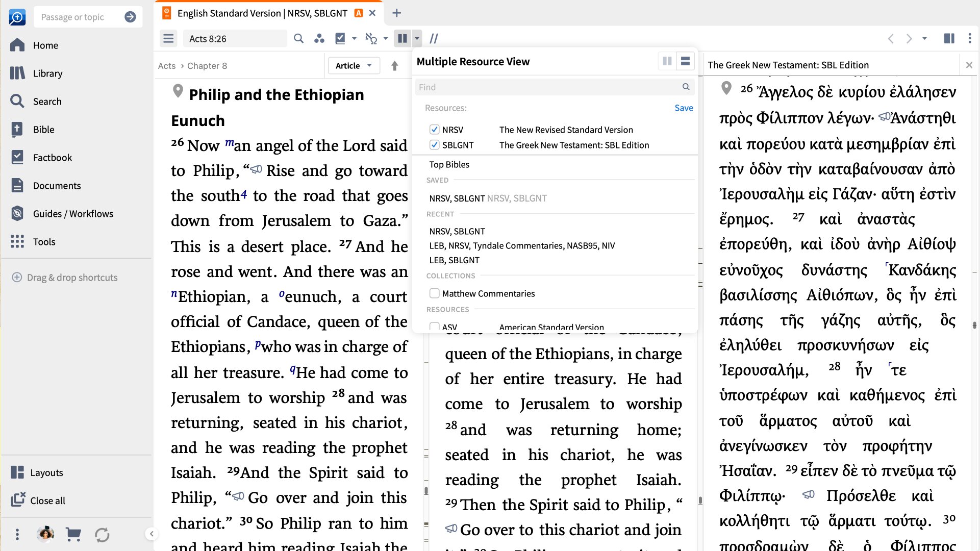Open the shopping cart icon
Image resolution: width=980 pixels, height=551 pixels.
[73, 534]
